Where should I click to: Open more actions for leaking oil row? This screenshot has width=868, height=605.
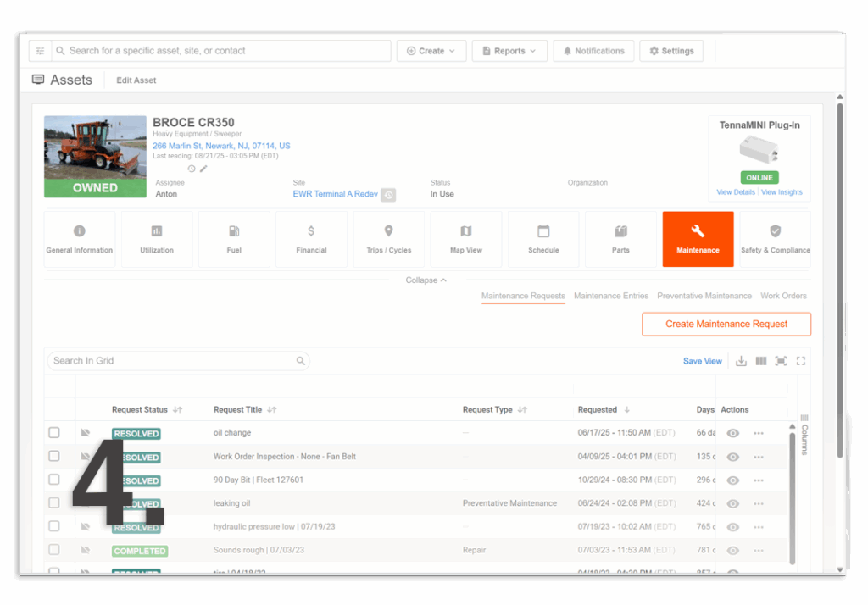click(x=759, y=503)
